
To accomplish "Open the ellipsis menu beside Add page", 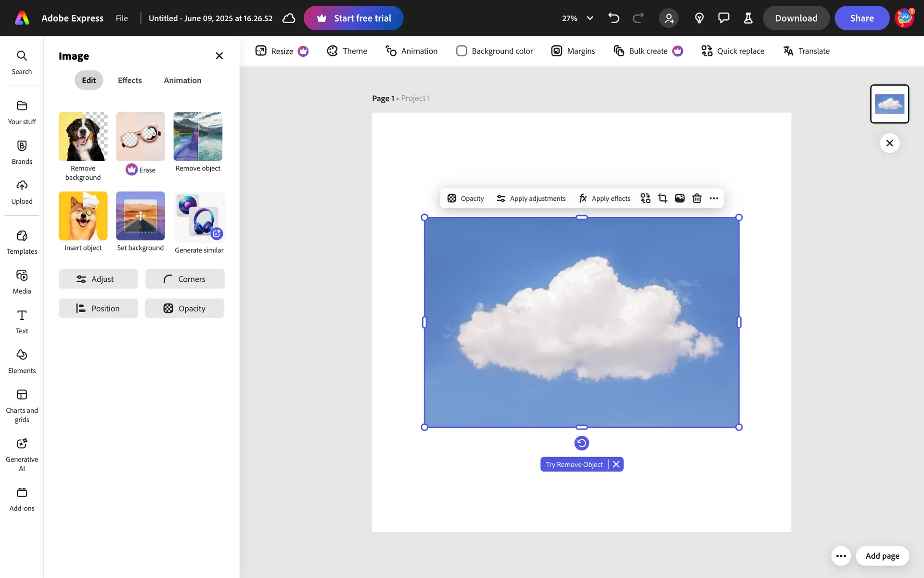I will [x=841, y=556].
